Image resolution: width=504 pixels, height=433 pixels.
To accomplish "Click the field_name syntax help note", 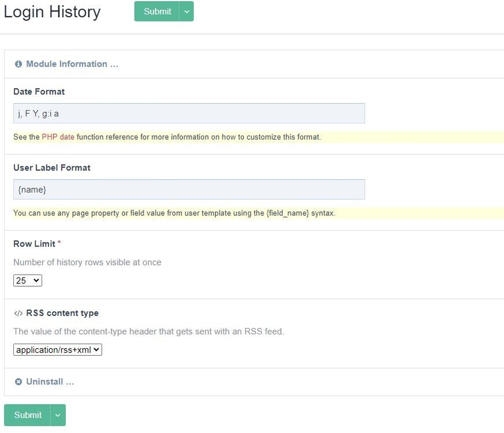I will tap(174, 213).
